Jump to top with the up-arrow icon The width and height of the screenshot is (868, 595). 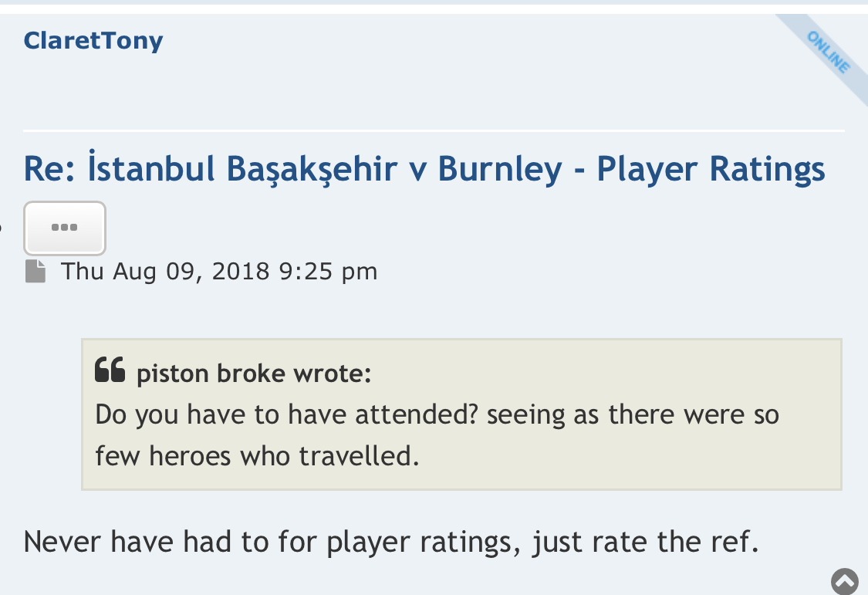pyautogui.click(x=845, y=580)
